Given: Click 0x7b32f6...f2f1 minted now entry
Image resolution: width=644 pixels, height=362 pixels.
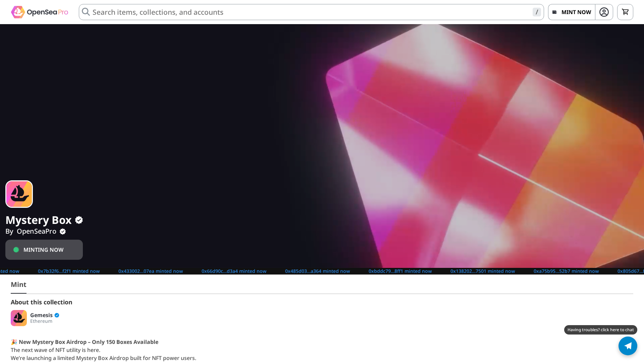Looking at the screenshot, I should click(69, 271).
